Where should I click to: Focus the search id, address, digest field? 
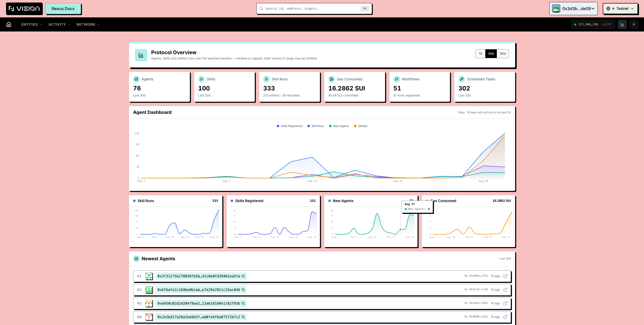(314, 9)
